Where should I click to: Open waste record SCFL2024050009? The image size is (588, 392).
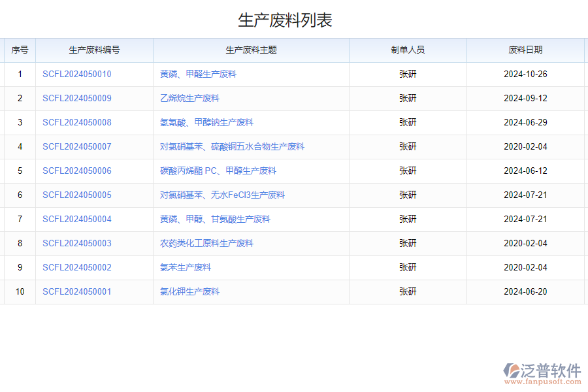76,98
